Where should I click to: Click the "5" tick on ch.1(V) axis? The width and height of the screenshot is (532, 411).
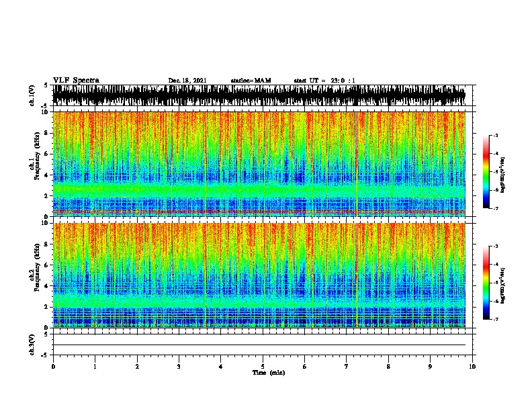pyautogui.click(x=46, y=85)
